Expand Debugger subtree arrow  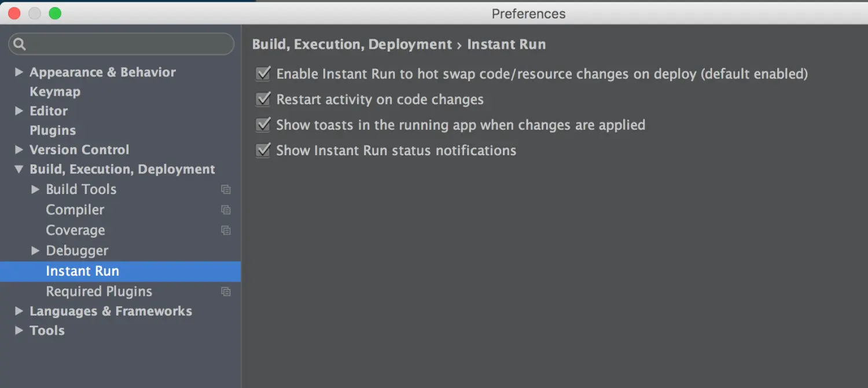(35, 250)
